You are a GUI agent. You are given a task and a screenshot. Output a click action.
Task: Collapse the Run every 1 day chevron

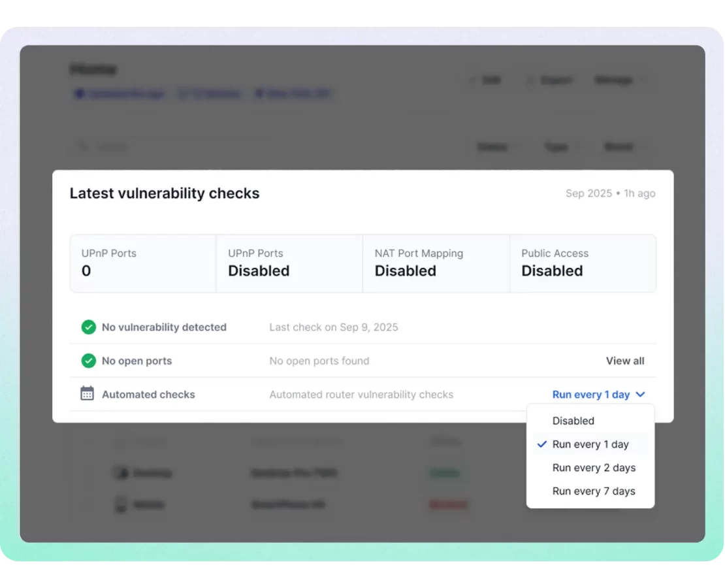click(x=640, y=395)
